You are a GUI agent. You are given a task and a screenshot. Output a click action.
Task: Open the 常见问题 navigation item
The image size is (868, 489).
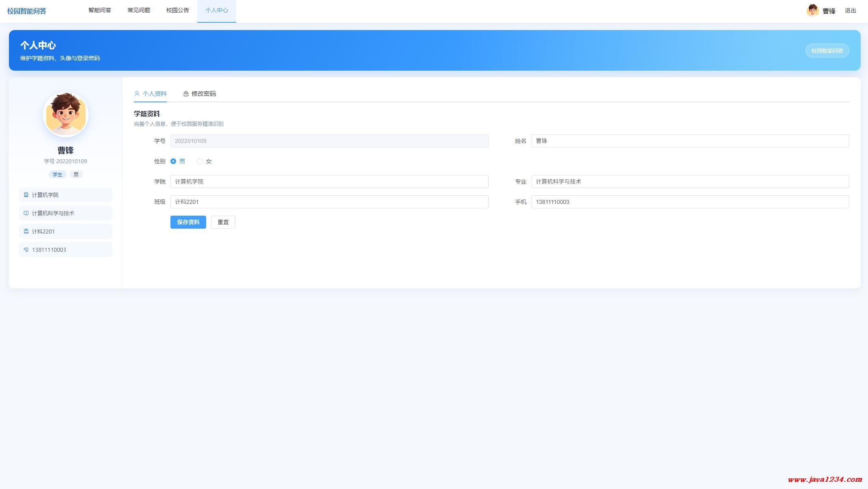139,11
